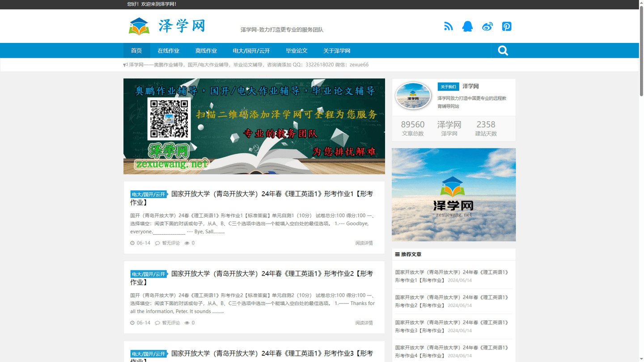Image resolution: width=644 pixels, height=362 pixels.
Task: Open 关于泽学网 navigation item
Action: click(x=337, y=51)
